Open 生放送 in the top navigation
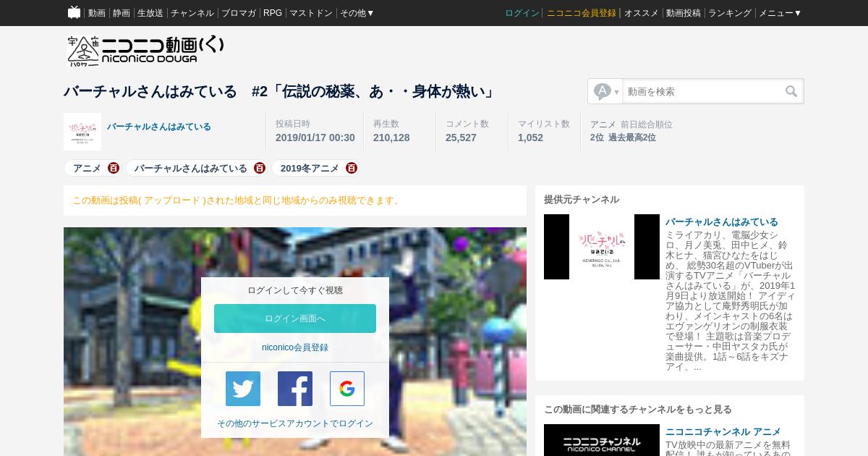Viewport: 868px width, 456px height. coord(150,13)
